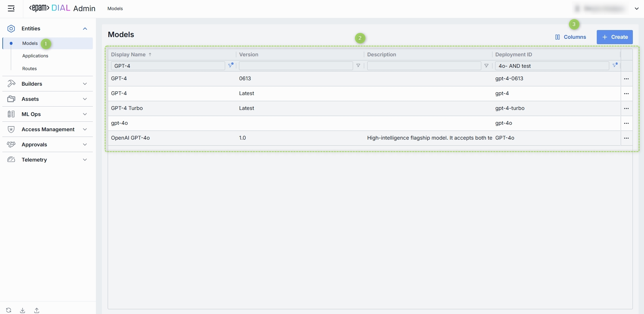The height and width of the screenshot is (314, 644).
Task: Open the actions menu for GPT-4 Turbo row
Action: [x=626, y=108]
